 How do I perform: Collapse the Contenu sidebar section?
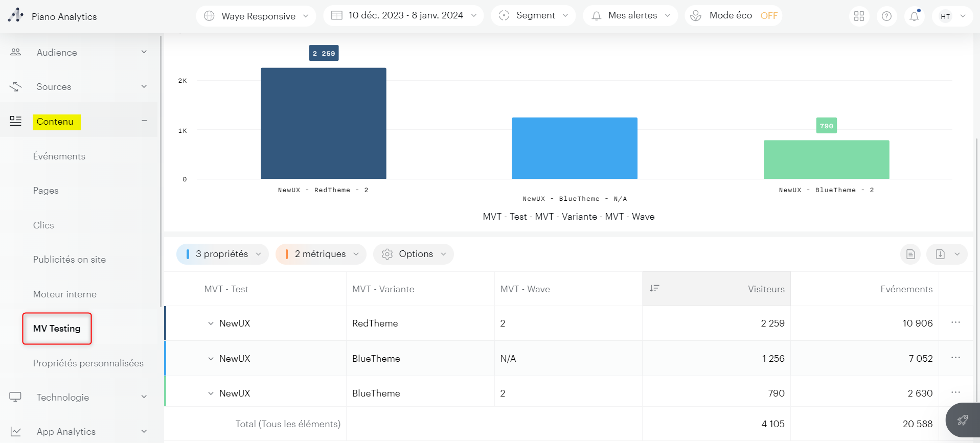click(144, 121)
